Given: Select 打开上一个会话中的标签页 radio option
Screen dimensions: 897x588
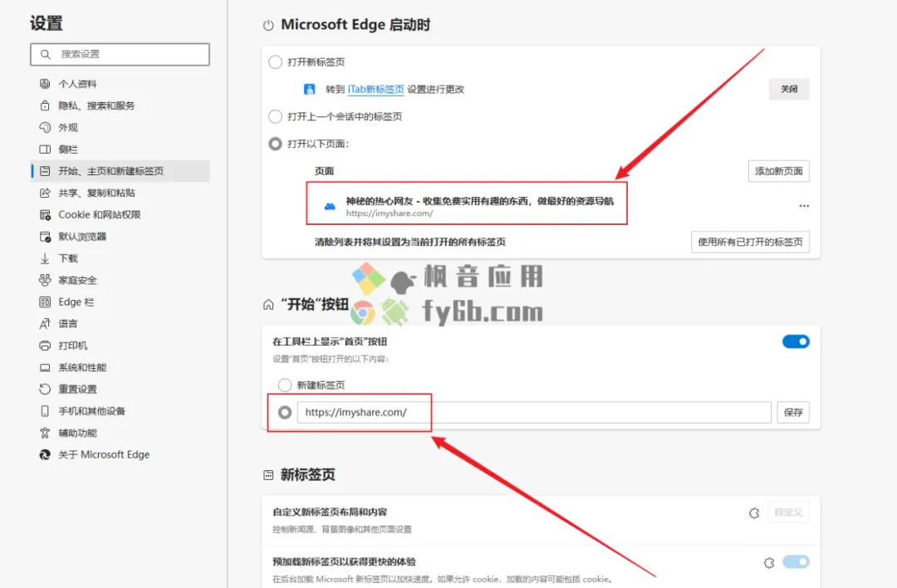Looking at the screenshot, I should (275, 116).
